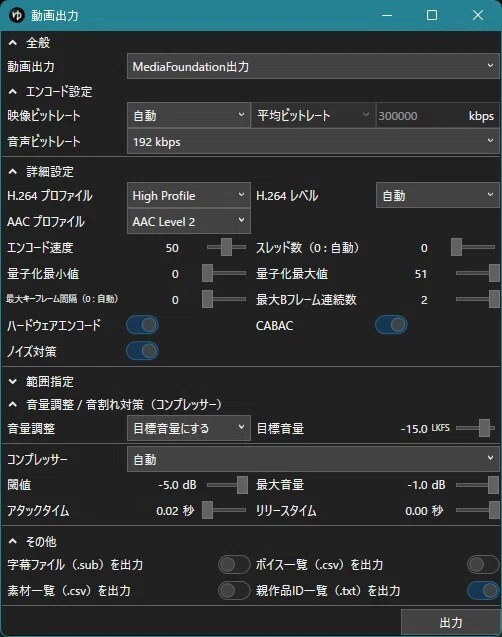This screenshot has width=502, height=637.
Task: Click the 目標音量 value -15.0
Action: click(x=414, y=429)
